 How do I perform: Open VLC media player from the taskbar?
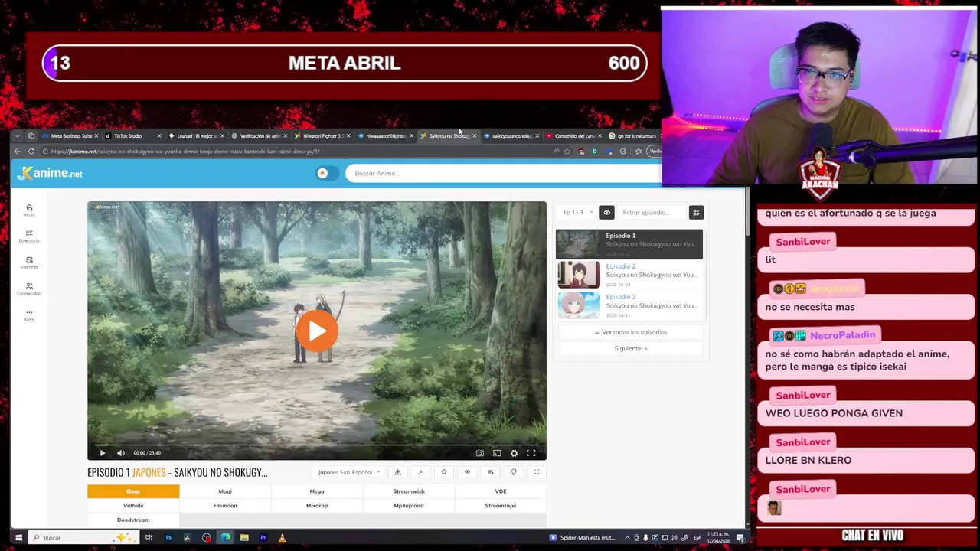click(x=282, y=538)
